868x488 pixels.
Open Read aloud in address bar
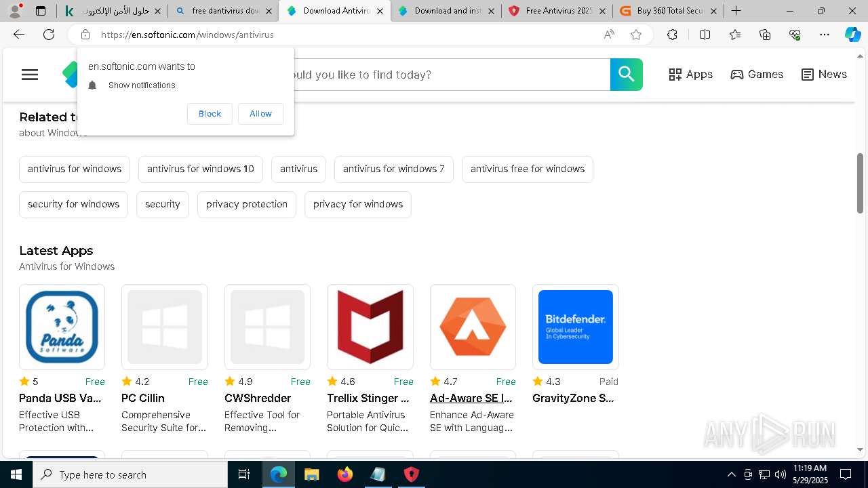click(x=609, y=35)
